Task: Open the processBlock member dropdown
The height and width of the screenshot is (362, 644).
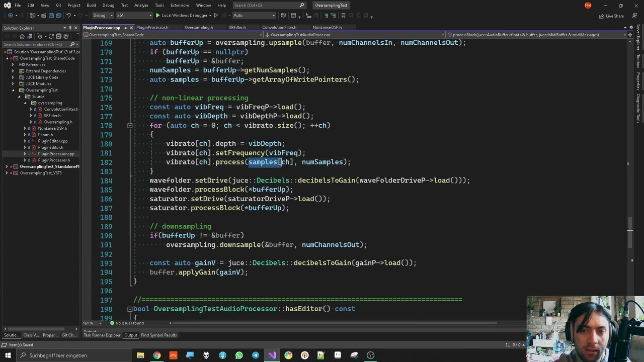Action: click(537, 35)
